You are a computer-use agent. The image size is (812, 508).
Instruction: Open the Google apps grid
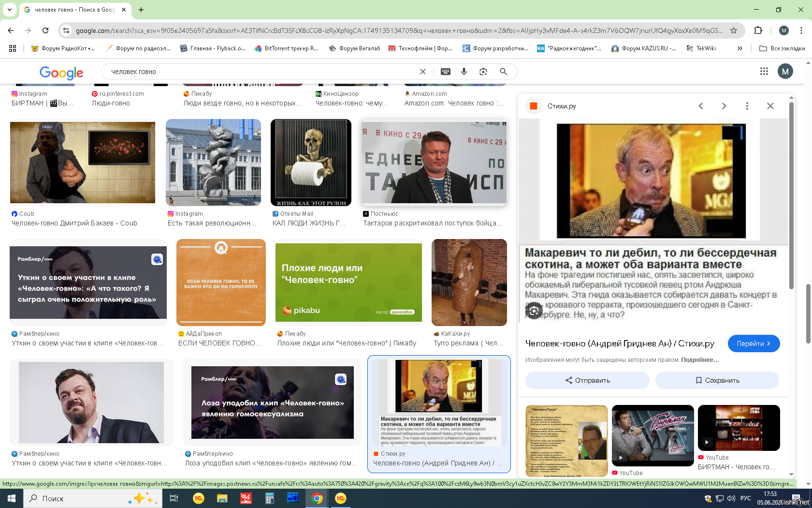764,71
